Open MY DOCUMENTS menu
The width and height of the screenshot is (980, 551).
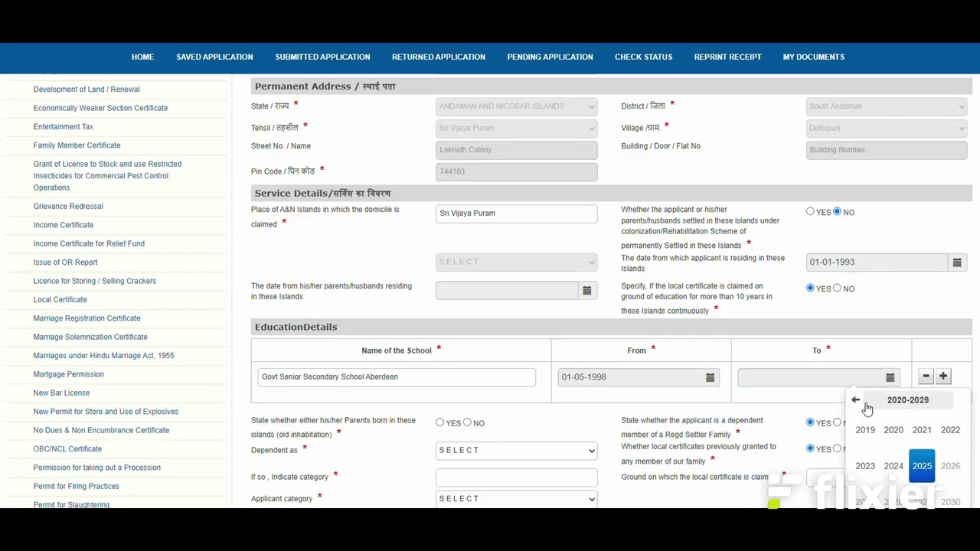pos(813,57)
